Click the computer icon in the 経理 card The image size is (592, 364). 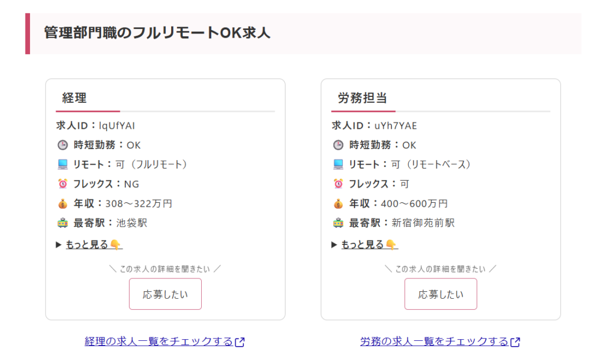[x=62, y=165]
